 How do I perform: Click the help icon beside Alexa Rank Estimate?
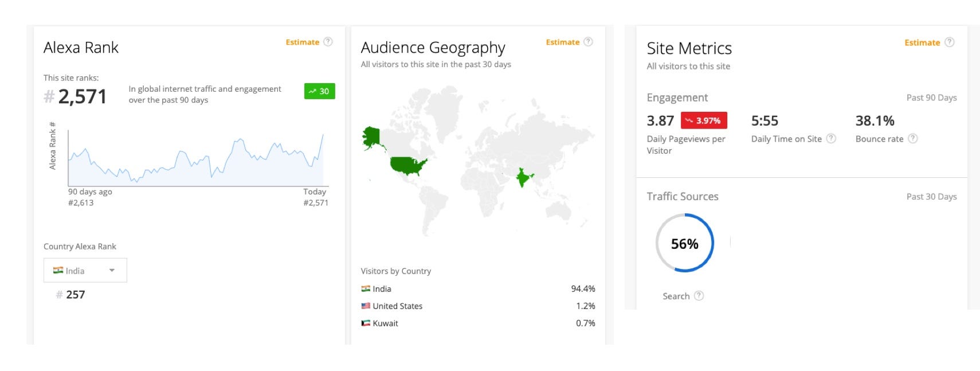[328, 42]
